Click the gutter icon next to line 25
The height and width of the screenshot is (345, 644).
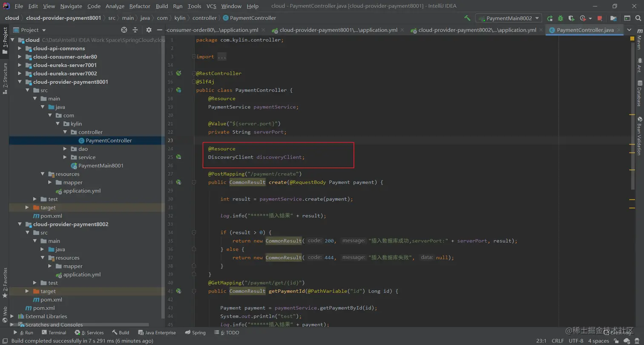tap(178, 157)
